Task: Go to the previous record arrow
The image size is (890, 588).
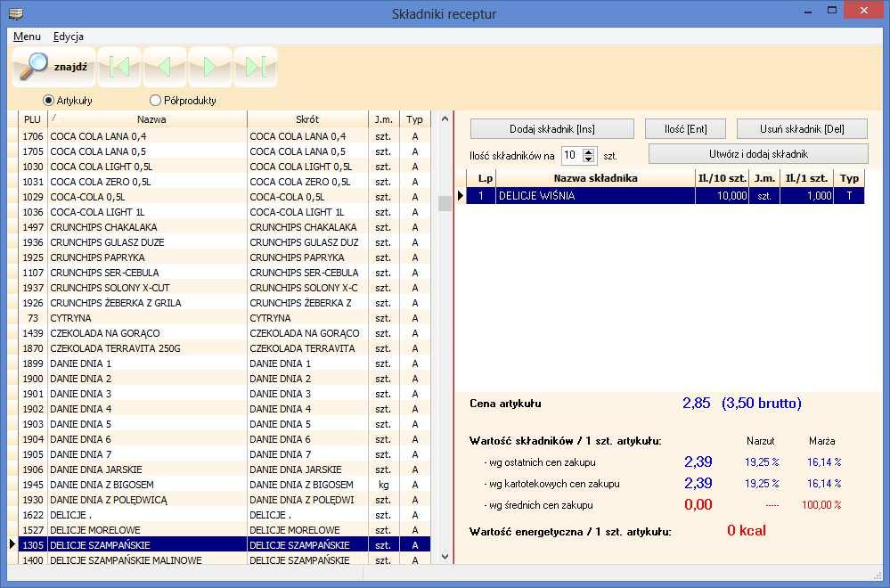Action: coord(165,67)
